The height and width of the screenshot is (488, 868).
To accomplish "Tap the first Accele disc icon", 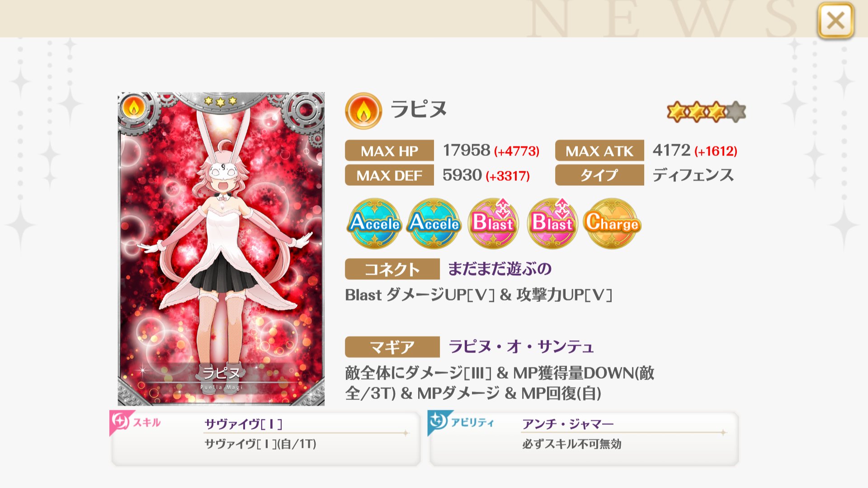I will pos(374,223).
